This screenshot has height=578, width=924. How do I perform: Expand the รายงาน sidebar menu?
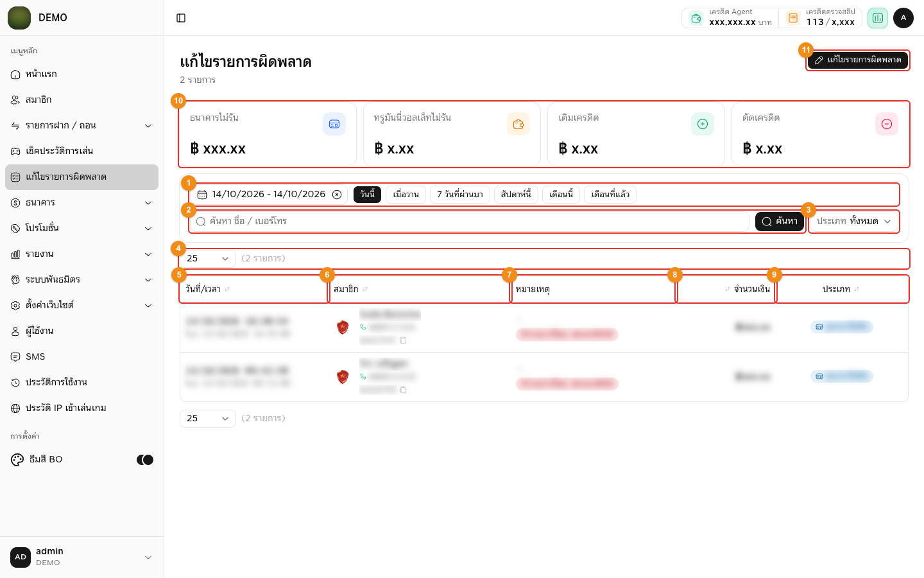(81, 254)
